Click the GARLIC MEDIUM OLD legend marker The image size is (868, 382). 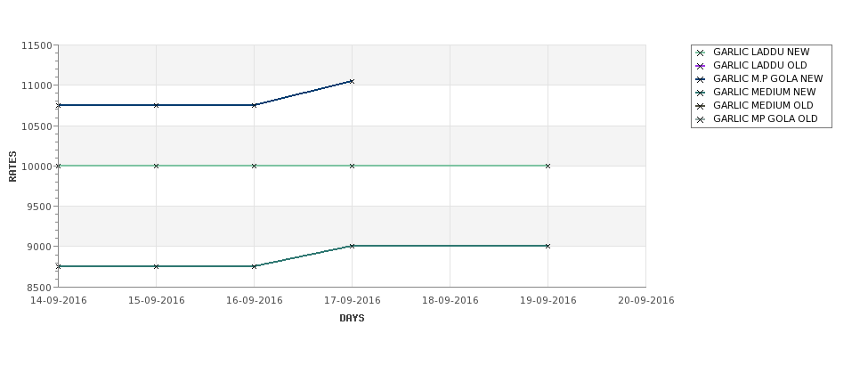tap(701, 106)
